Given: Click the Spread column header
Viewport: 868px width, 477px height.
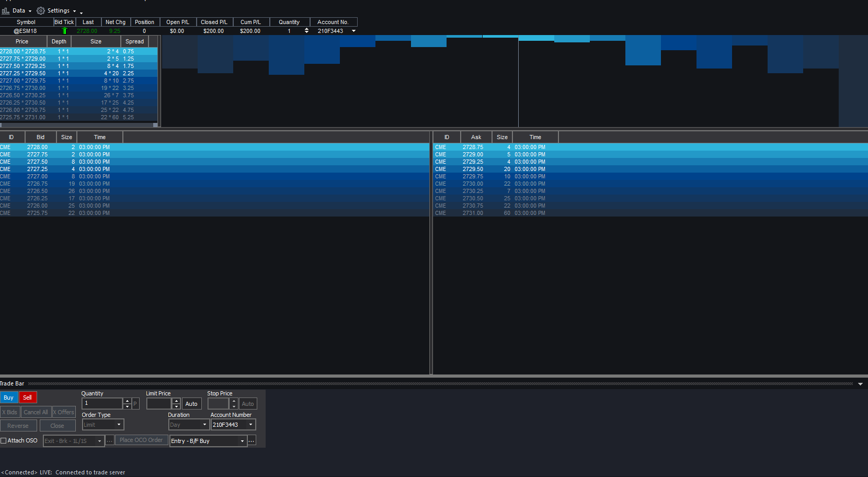Looking at the screenshot, I should click(x=134, y=41).
